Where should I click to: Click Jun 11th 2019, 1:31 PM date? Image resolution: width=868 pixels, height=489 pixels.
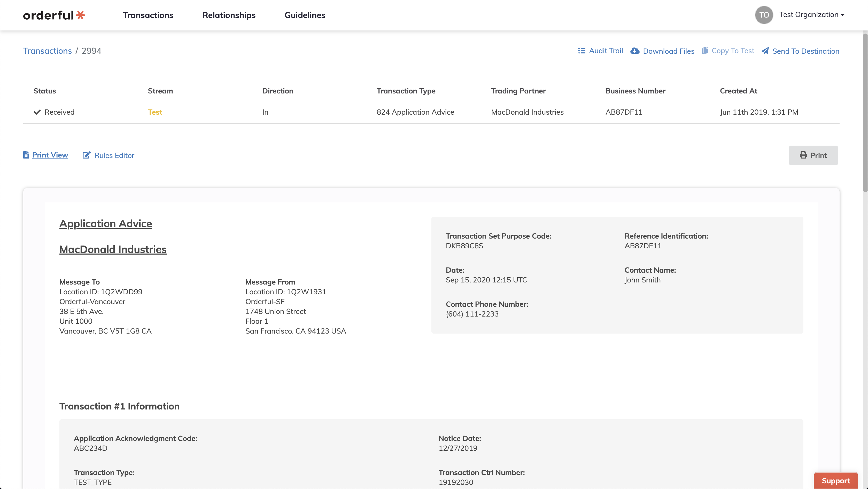[759, 112]
